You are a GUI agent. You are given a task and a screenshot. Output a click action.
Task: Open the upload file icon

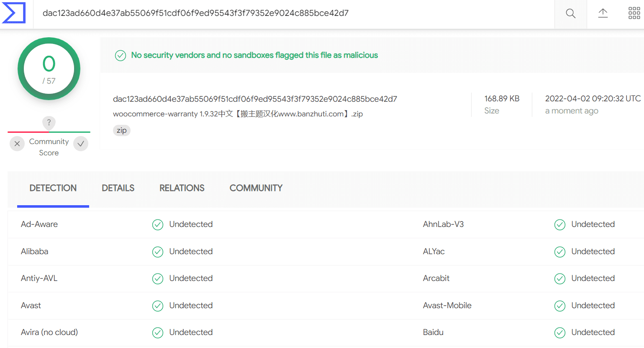pyautogui.click(x=603, y=13)
